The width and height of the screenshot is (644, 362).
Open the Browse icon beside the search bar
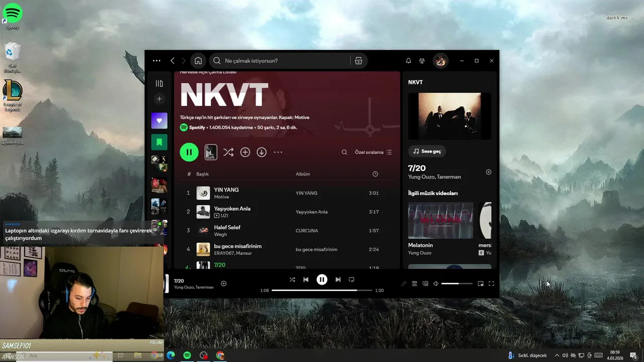[x=358, y=61]
